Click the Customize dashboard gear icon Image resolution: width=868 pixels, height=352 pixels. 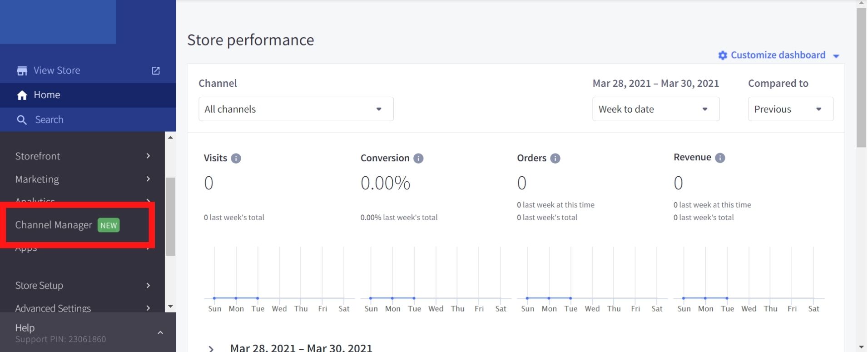click(x=722, y=55)
